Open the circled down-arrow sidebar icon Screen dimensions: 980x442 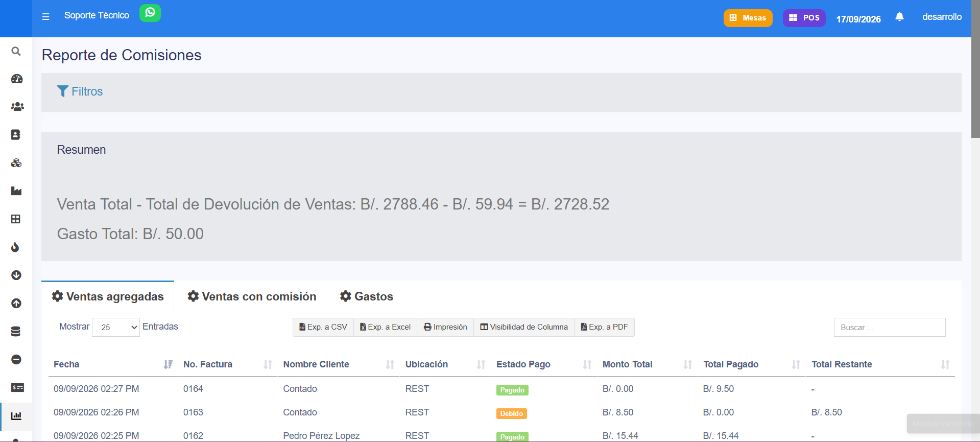(x=16, y=275)
